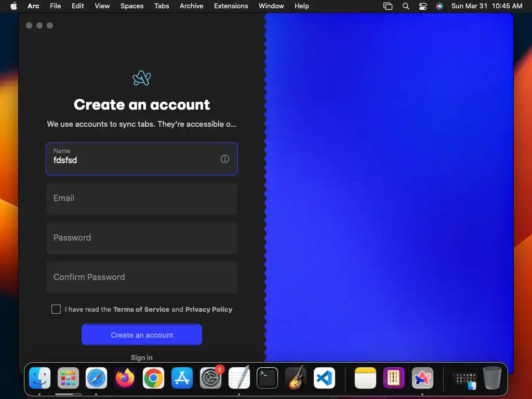Focus the Name input field
Image resolution: width=532 pixels, height=399 pixels.
click(x=142, y=159)
